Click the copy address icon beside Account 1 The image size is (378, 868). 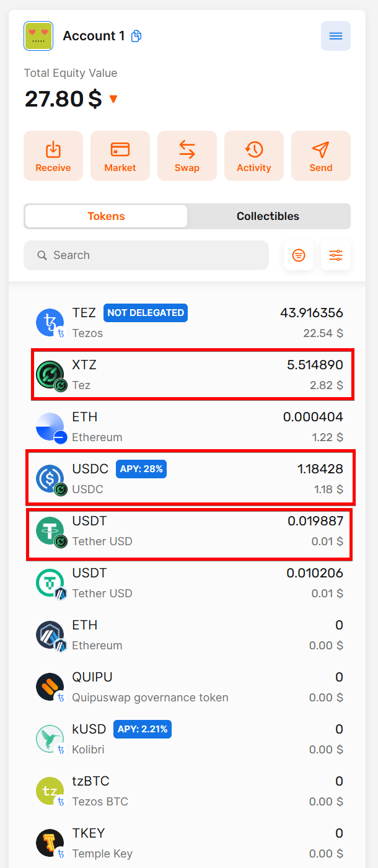coord(136,36)
